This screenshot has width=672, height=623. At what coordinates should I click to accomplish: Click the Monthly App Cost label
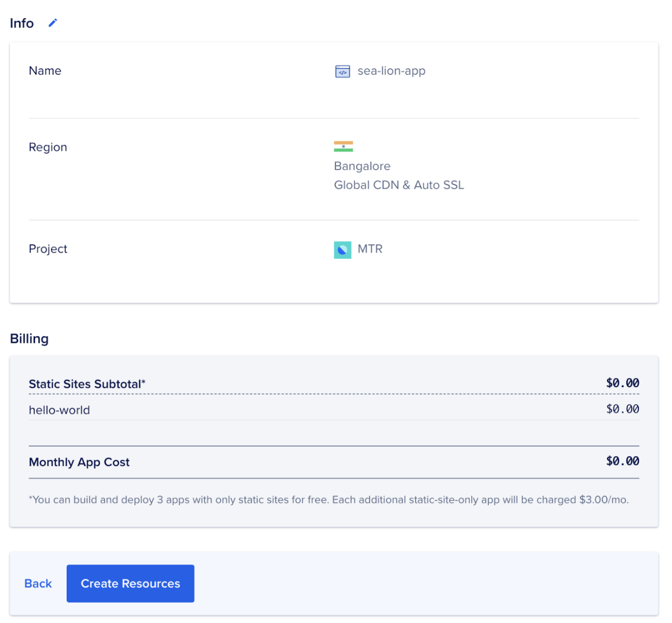79,462
